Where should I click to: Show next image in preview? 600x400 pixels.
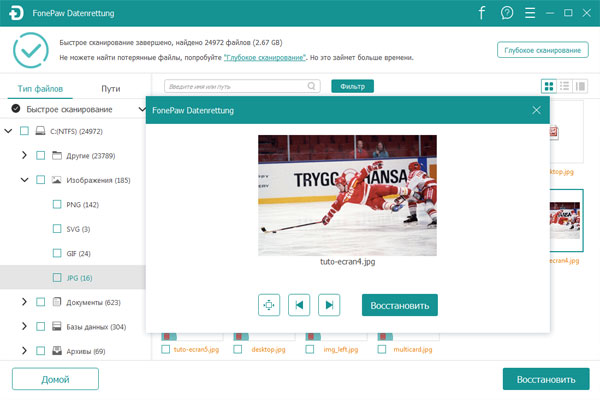329,305
